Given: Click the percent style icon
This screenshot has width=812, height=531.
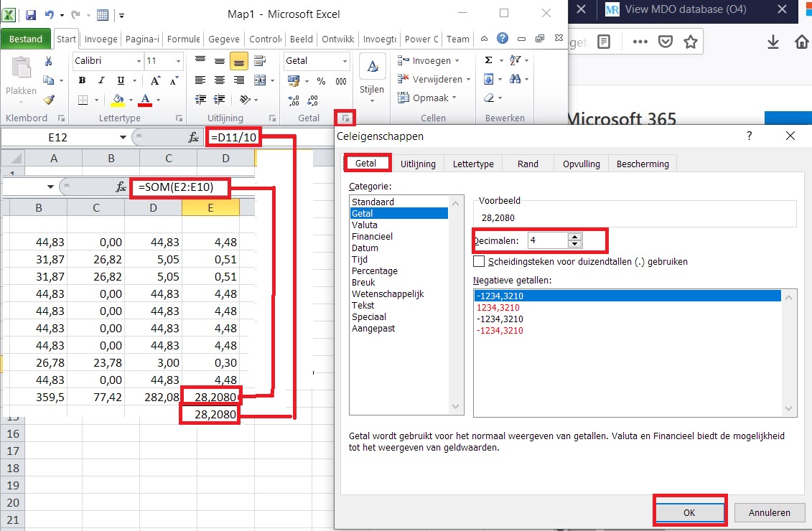Looking at the screenshot, I should coord(321,81).
